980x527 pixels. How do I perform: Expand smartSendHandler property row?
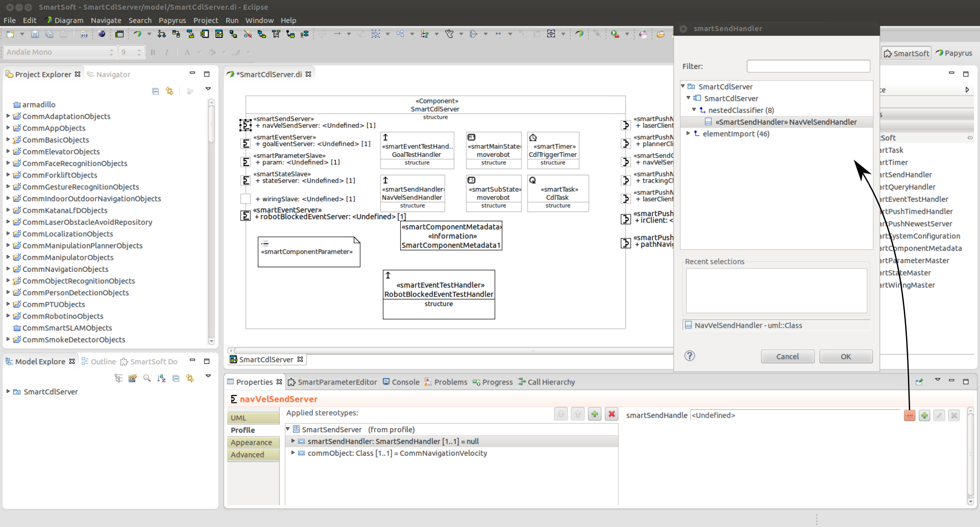pos(293,441)
